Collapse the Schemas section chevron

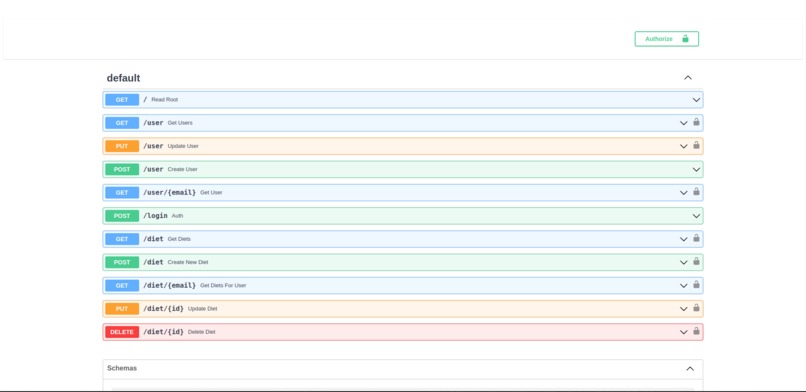click(690, 369)
